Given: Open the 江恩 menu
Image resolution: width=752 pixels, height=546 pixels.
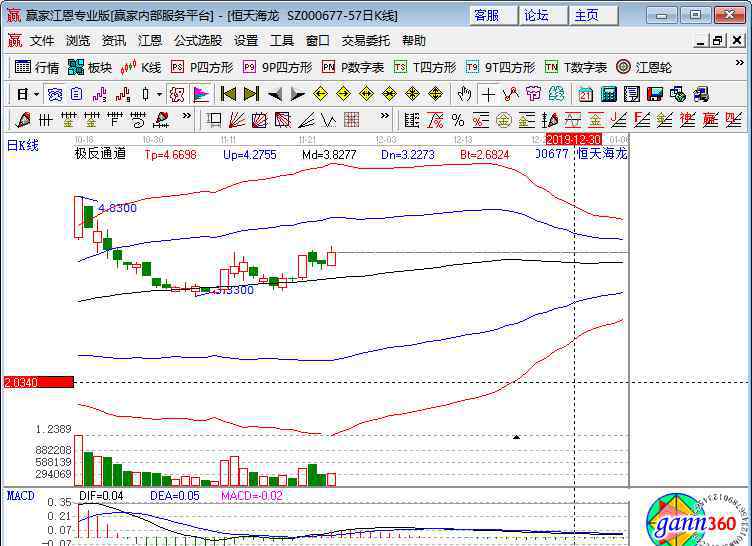Looking at the screenshot, I should [x=150, y=41].
